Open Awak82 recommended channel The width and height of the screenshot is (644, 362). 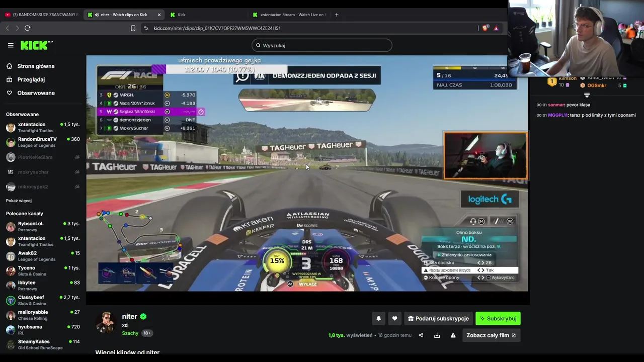coord(43,256)
